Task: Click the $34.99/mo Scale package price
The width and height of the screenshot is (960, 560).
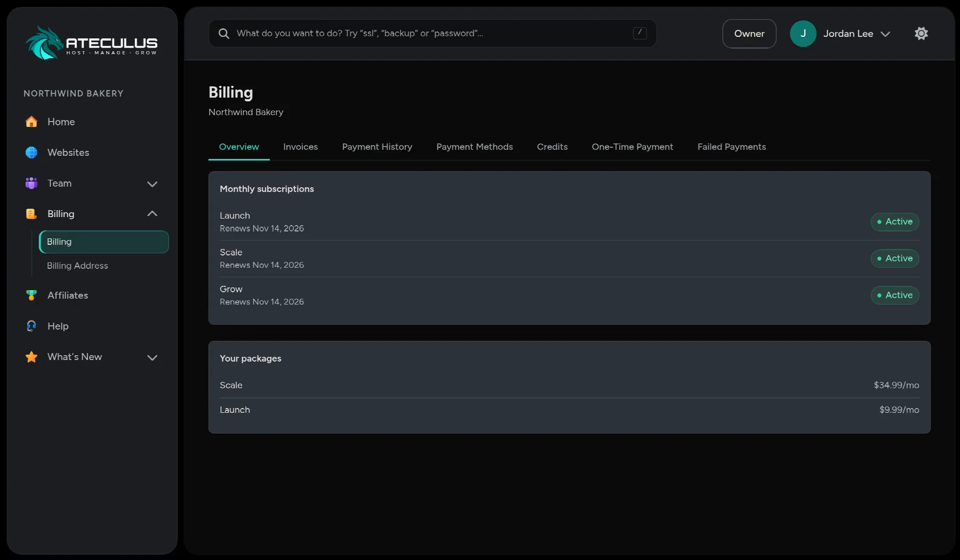Action: pyautogui.click(x=897, y=385)
